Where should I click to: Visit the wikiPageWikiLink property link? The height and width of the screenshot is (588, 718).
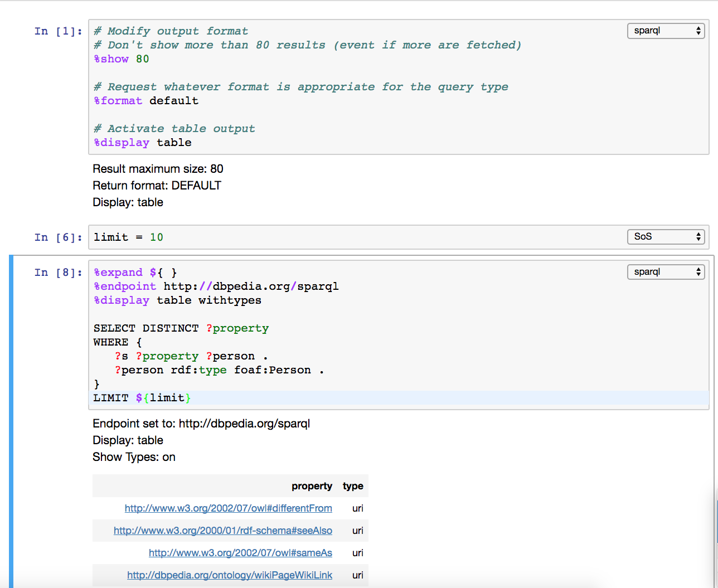coord(229,575)
